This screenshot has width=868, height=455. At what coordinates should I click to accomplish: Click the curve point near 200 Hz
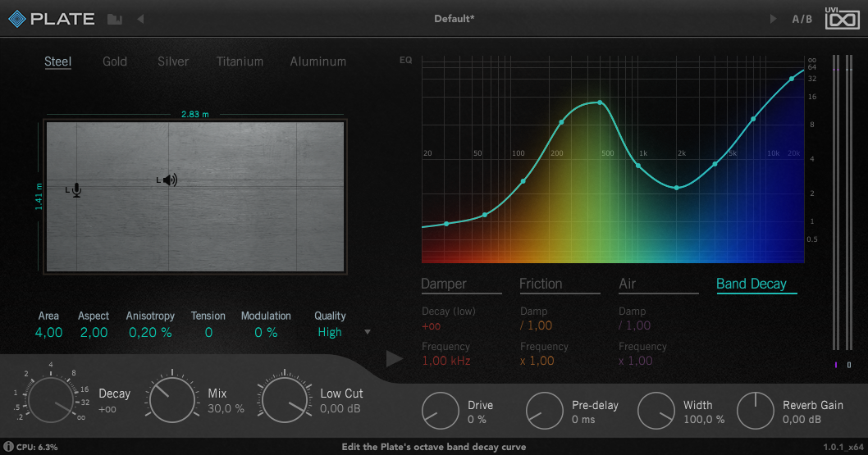[x=561, y=122]
